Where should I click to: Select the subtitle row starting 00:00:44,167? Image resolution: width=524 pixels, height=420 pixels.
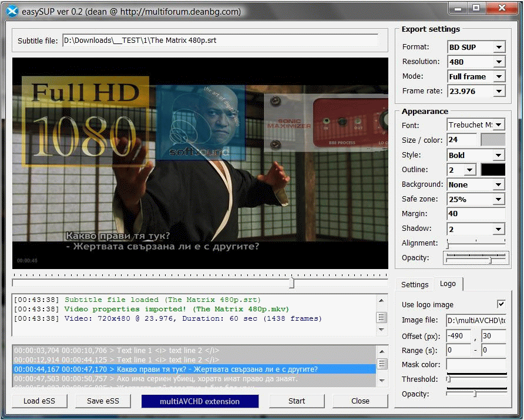coord(194,369)
